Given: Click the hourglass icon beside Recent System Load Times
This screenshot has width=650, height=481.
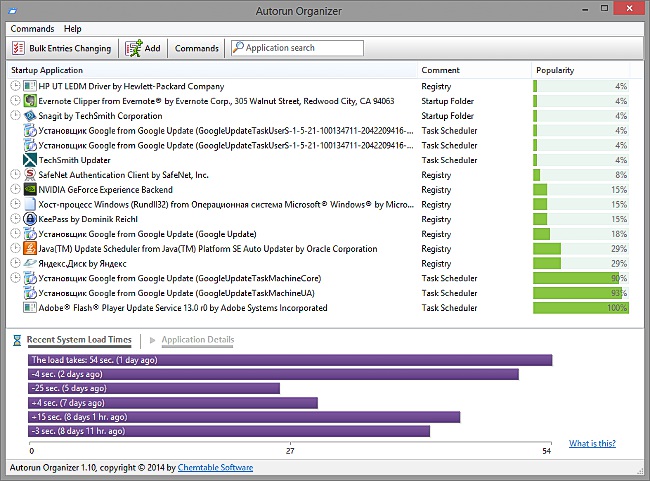Looking at the screenshot, I should [17, 340].
